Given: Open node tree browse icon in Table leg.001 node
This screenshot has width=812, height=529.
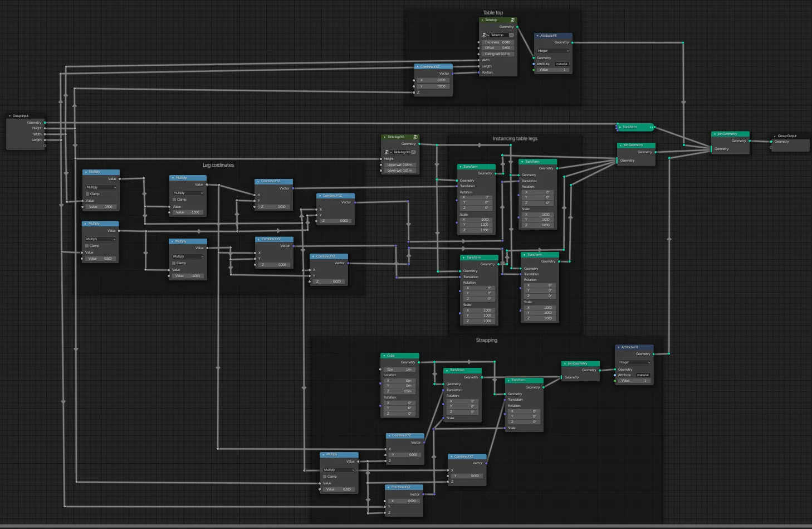Looking at the screenshot, I should click(387, 152).
